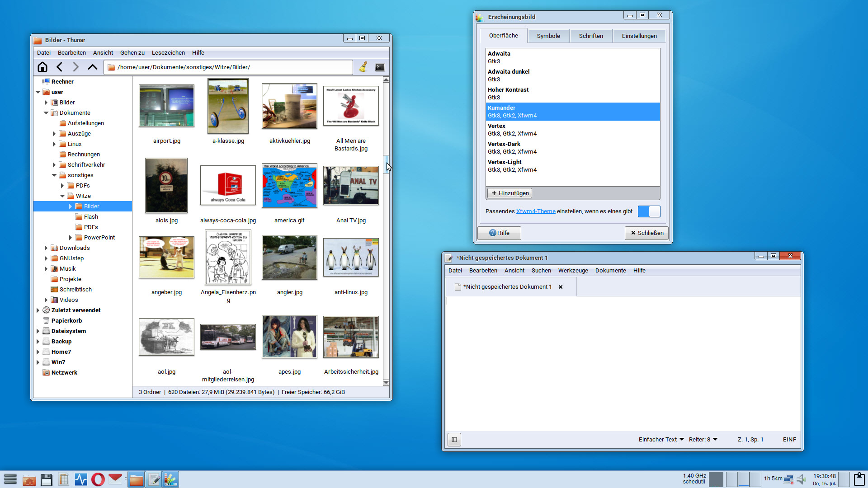Click the floppy disk launcher in panel
Viewport: 868px width, 488px height.
(47, 479)
